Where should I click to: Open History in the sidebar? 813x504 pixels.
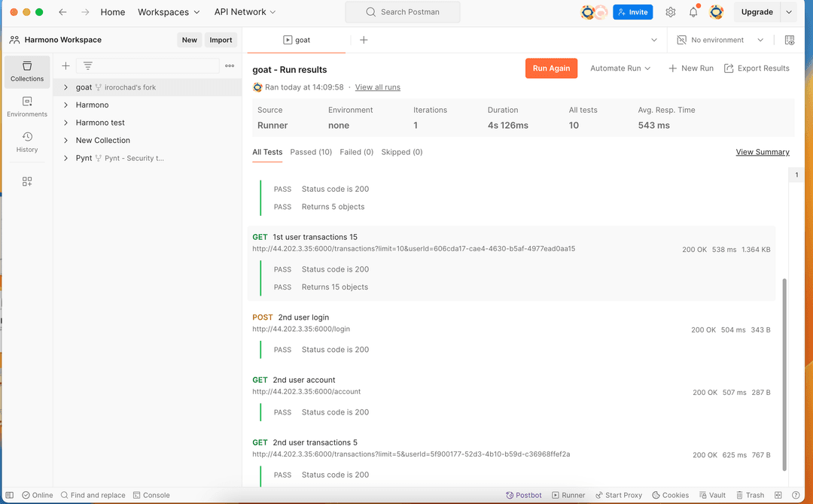pos(27,142)
